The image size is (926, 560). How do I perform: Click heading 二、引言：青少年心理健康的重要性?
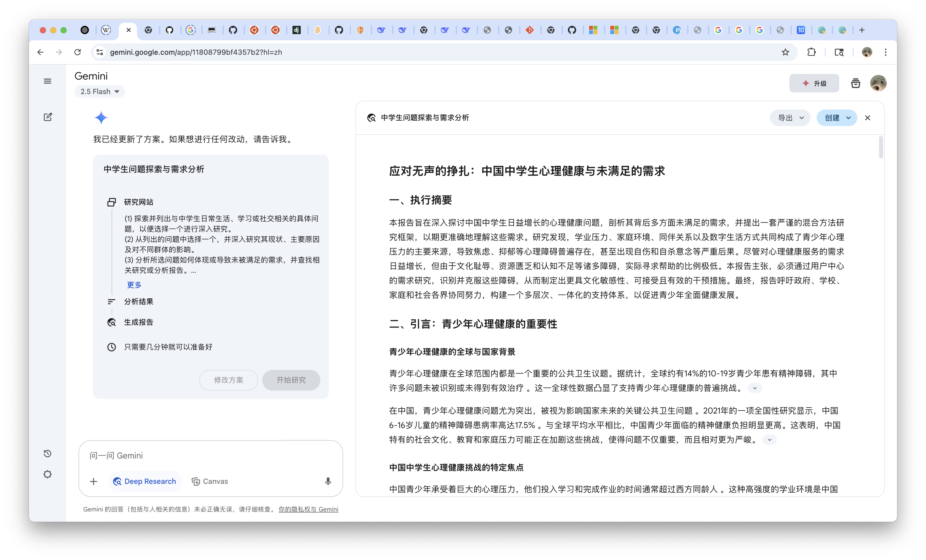[473, 324]
